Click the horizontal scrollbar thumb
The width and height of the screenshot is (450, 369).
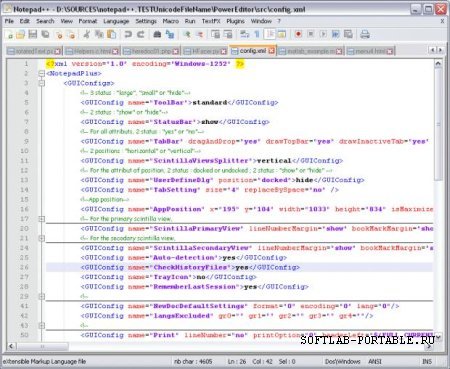(42, 346)
